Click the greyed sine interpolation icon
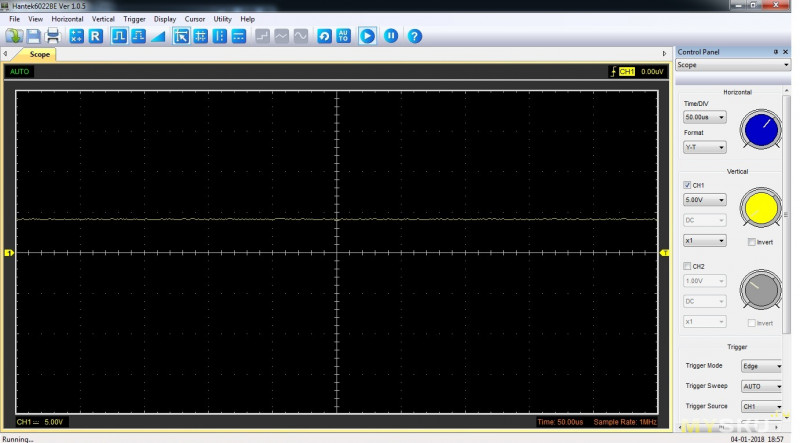 [301, 36]
